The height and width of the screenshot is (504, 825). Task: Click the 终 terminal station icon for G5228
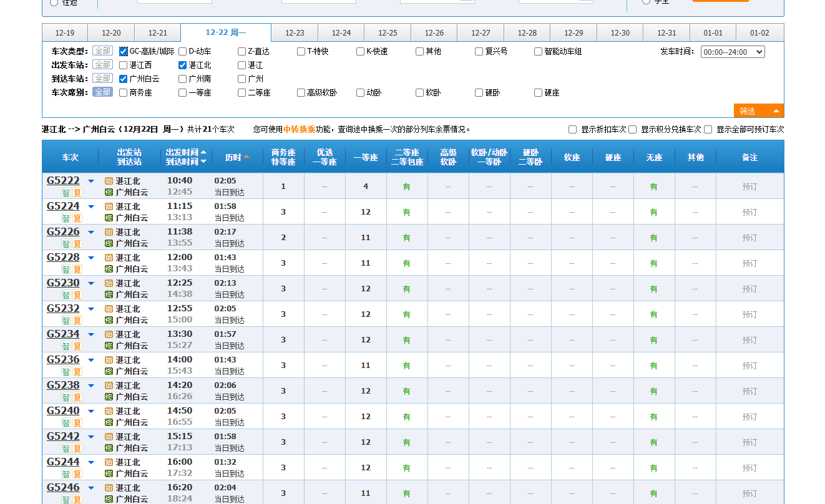pyautogui.click(x=109, y=269)
